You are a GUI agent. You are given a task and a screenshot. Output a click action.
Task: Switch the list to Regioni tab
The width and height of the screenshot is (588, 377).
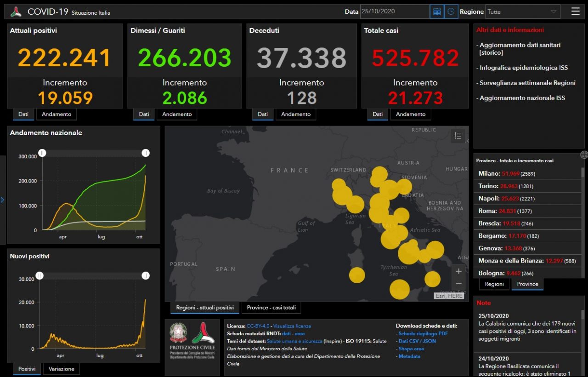tap(494, 284)
